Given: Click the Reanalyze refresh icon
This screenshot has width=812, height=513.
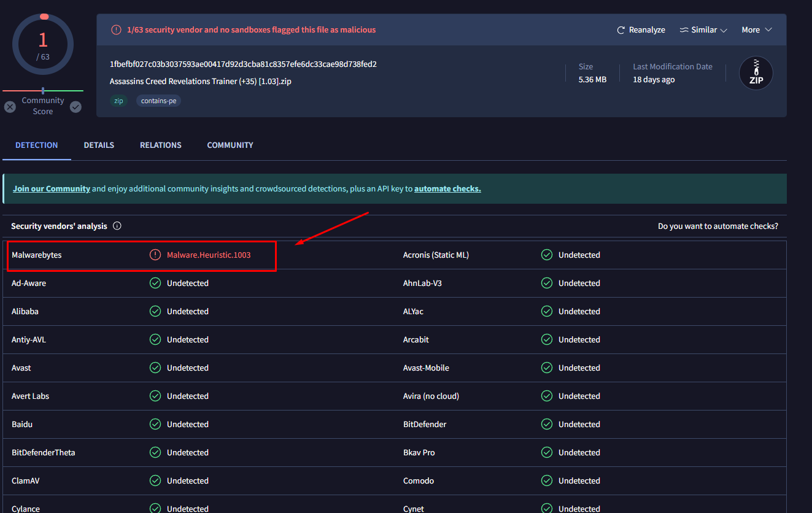Looking at the screenshot, I should click(621, 30).
